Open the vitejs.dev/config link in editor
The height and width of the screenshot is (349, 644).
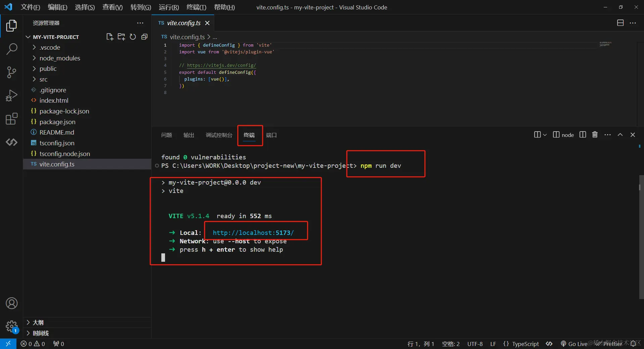(221, 65)
